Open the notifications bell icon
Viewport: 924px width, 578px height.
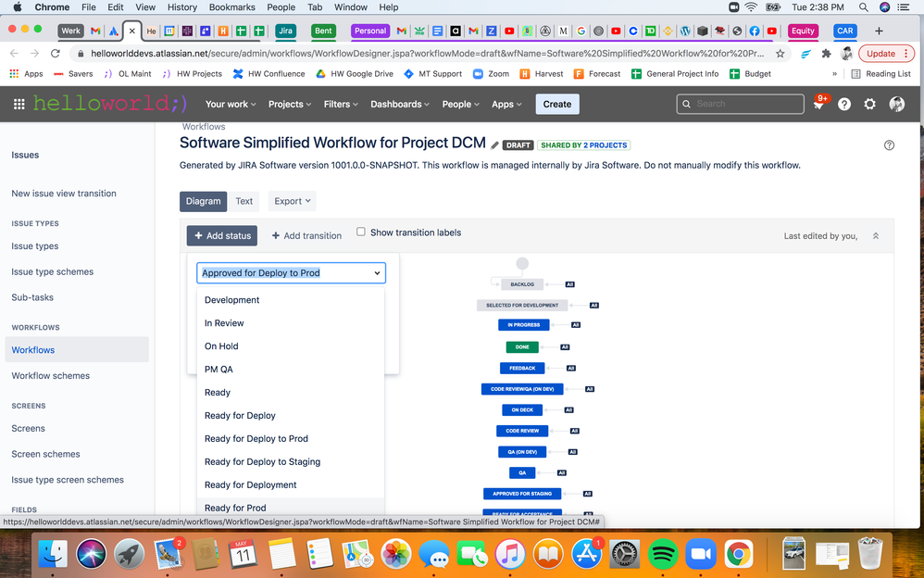coord(819,104)
